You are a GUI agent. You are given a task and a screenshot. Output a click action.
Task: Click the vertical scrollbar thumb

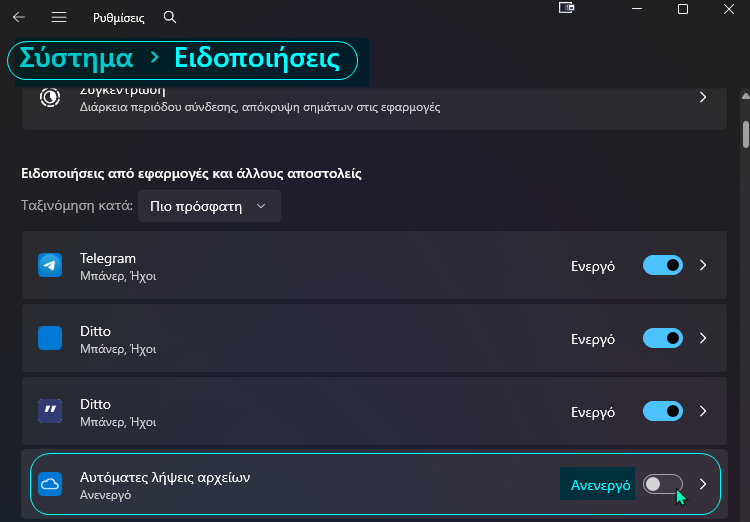(745, 134)
